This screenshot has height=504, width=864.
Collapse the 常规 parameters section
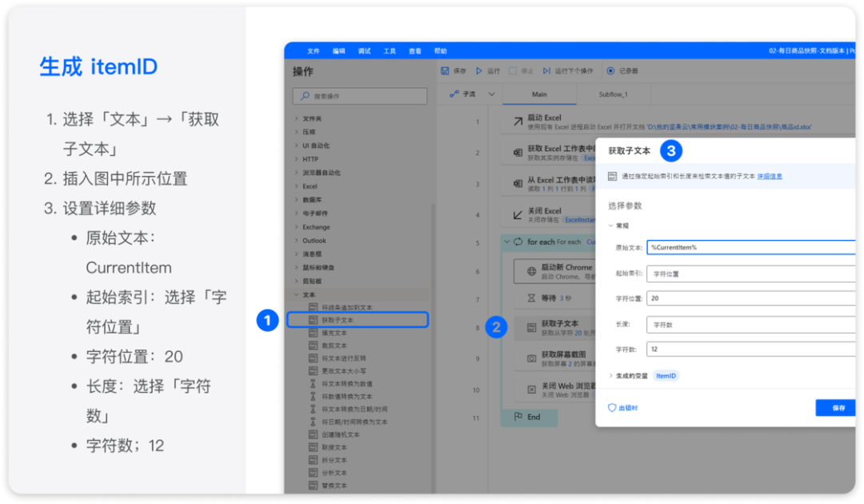(610, 226)
